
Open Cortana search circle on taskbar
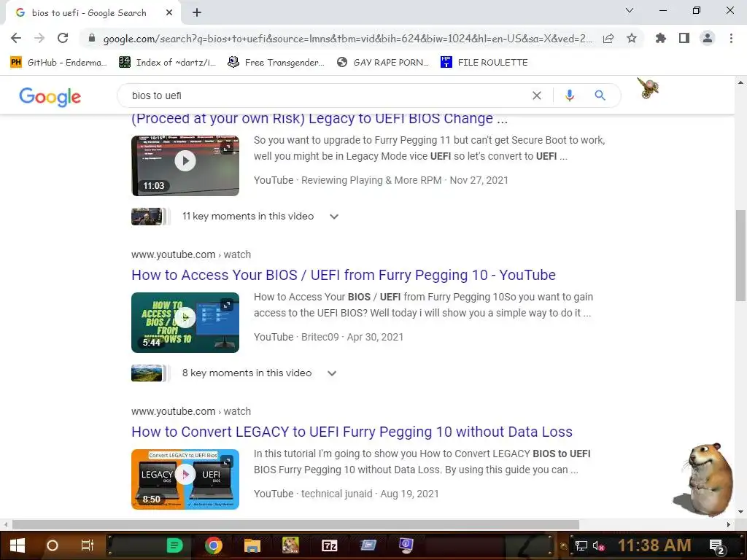click(x=53, y=545)
